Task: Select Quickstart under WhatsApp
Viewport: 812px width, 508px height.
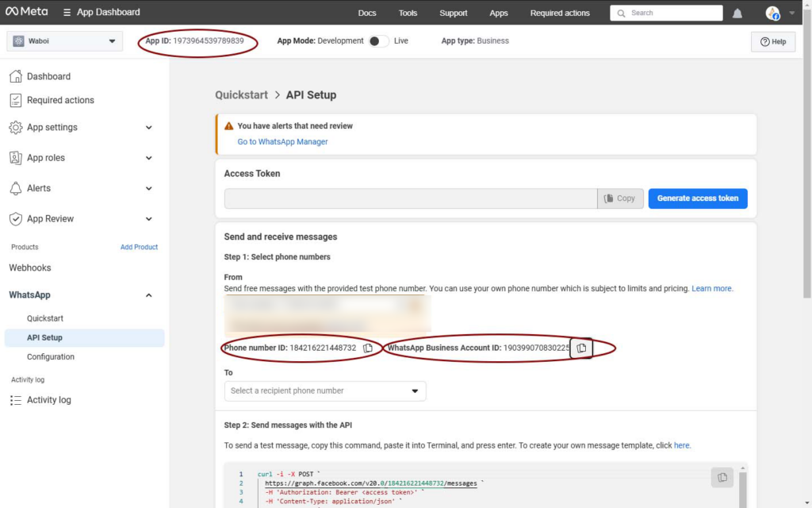Action: coord(45,318)
